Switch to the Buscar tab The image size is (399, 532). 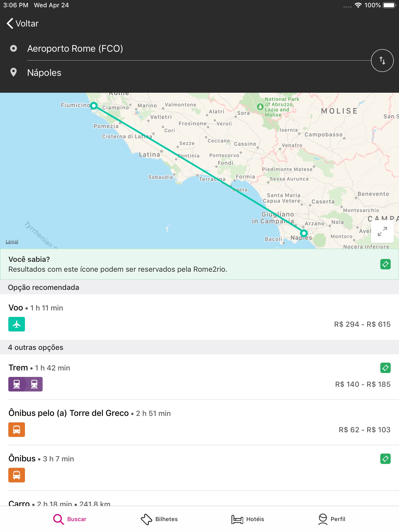click(70, 519)
